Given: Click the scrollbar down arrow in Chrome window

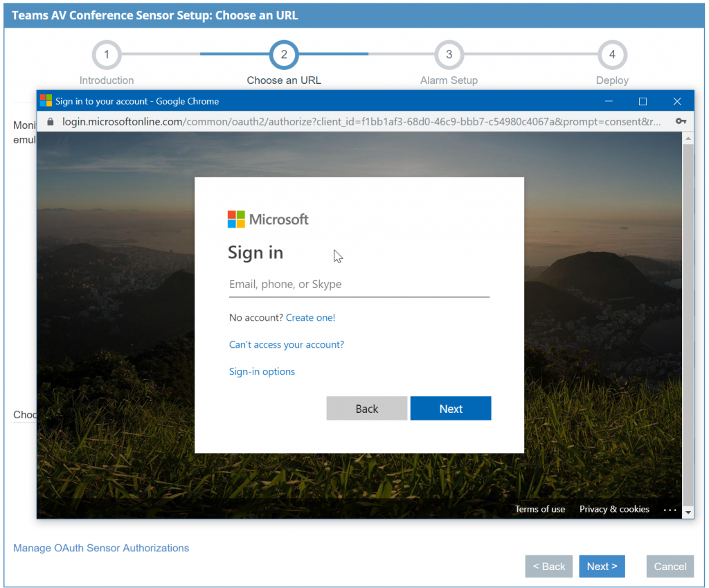Looking at the screenshot, I should click(688, 512).
